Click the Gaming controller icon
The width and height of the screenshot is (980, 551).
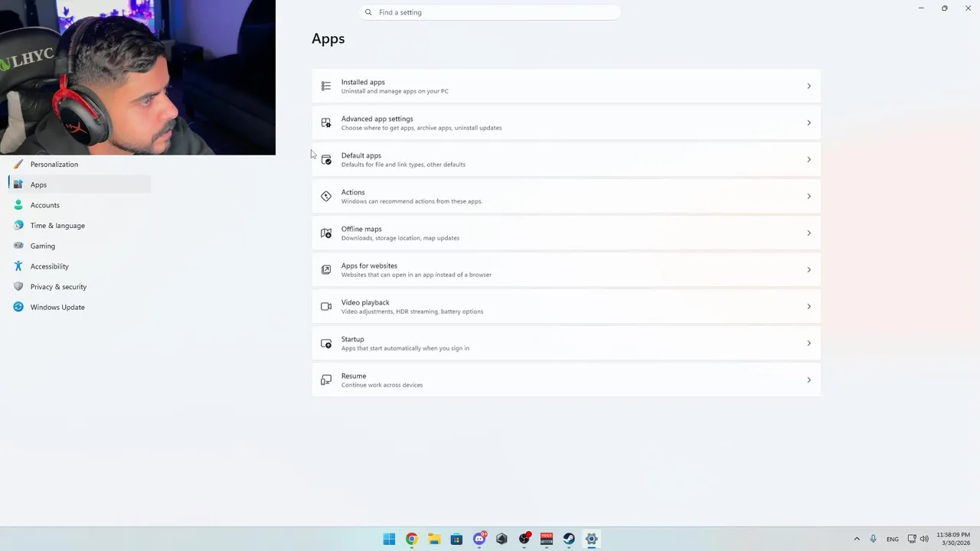point(18,246)
